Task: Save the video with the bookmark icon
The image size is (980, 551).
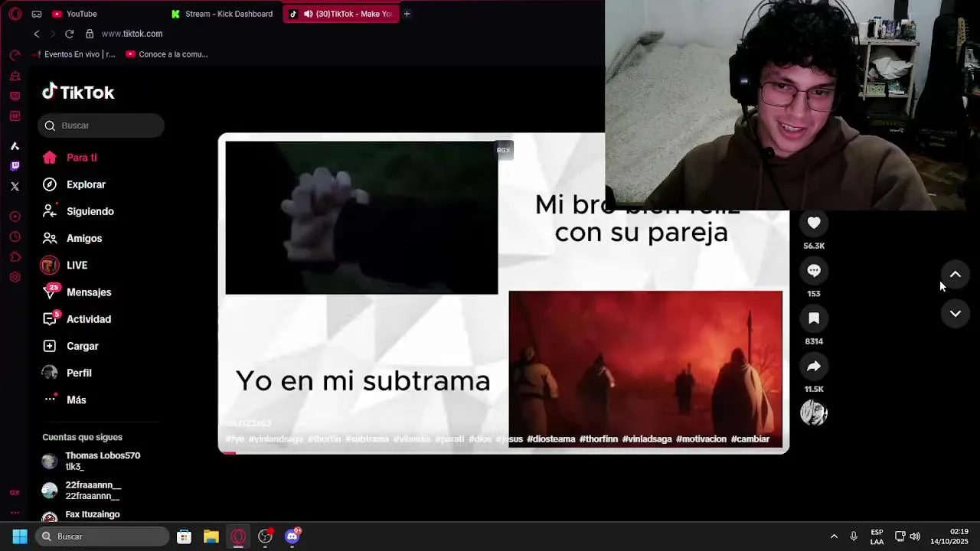Action: (x=814, y=318)
